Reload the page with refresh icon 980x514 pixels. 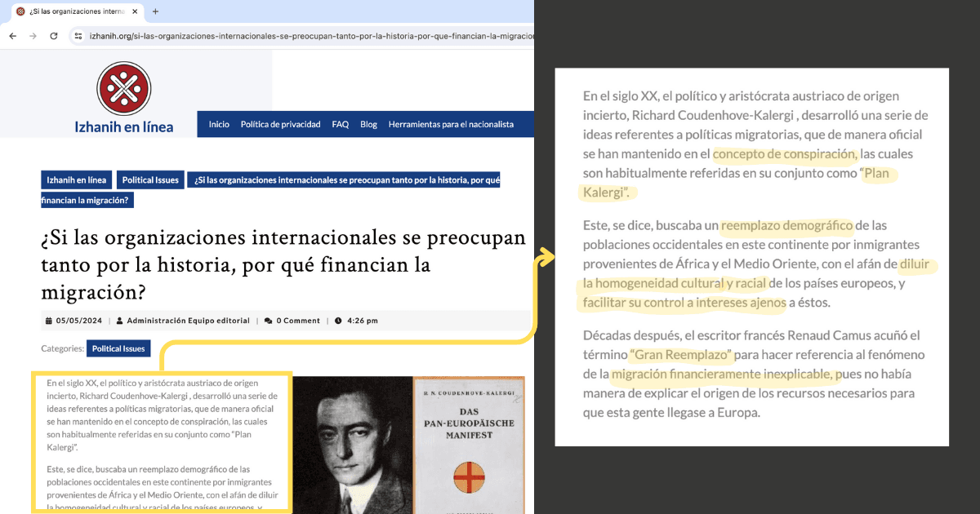pyautogui.click(x=54, y=36)
